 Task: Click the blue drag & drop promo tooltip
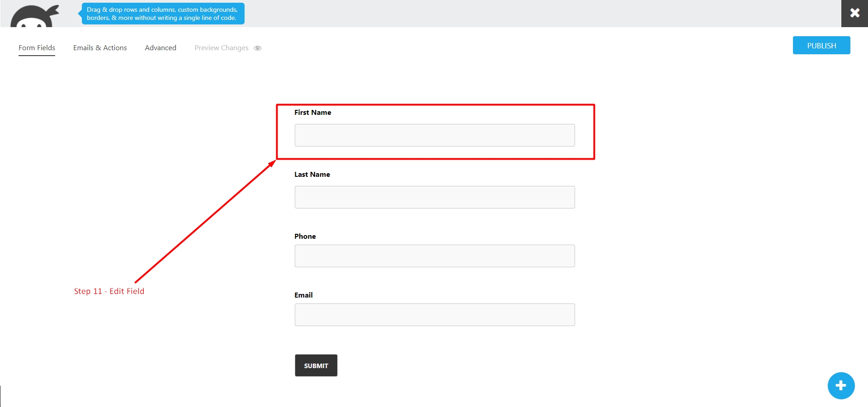pyautogui.click(x=163, y=14)
